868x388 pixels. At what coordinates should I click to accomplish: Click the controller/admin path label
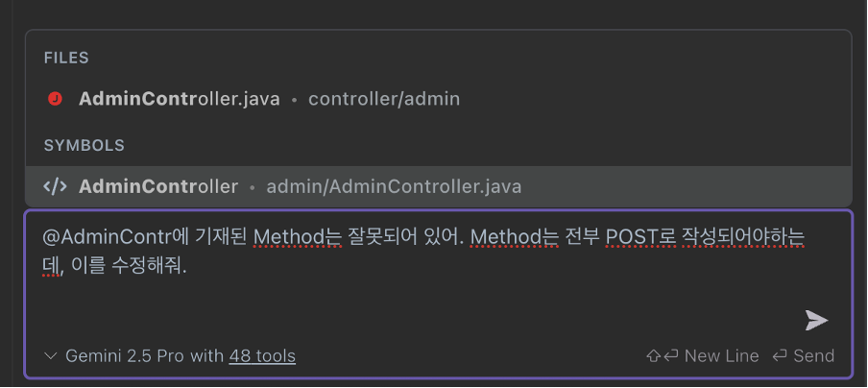(384, 99)
